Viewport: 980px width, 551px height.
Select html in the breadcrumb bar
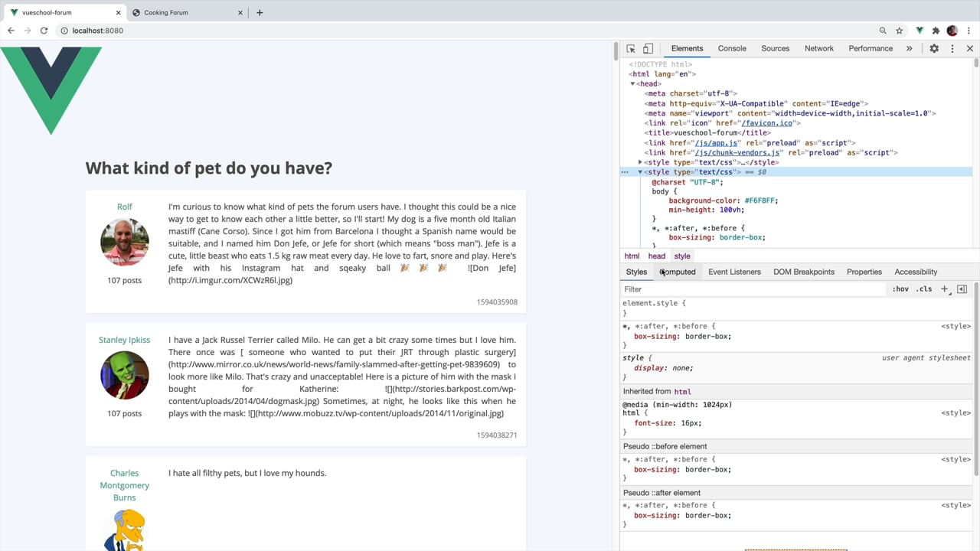(632, 256)
